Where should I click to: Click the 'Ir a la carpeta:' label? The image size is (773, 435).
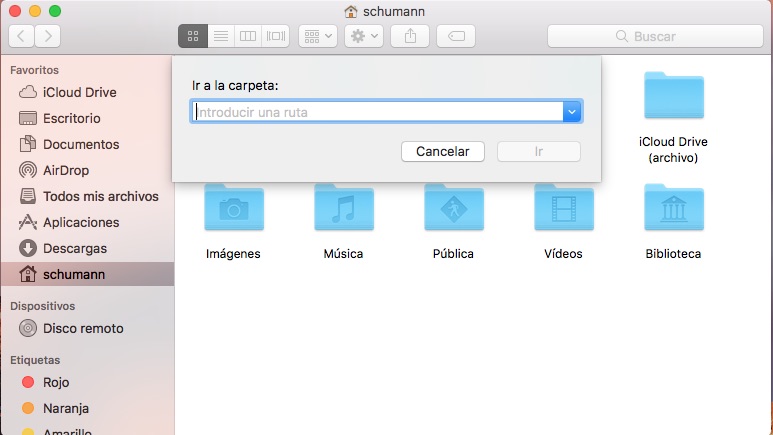pyautogui.click(x=235, y=85)
